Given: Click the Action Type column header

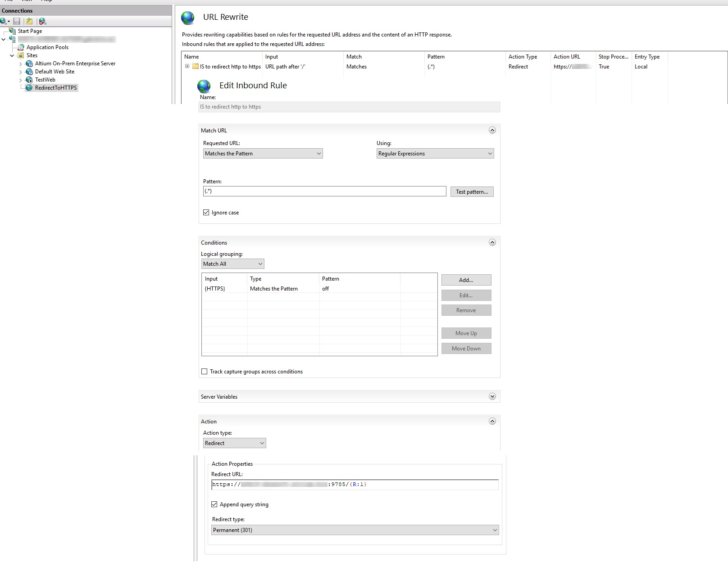Looking at the screenshot, I should [x=528, y=57].
